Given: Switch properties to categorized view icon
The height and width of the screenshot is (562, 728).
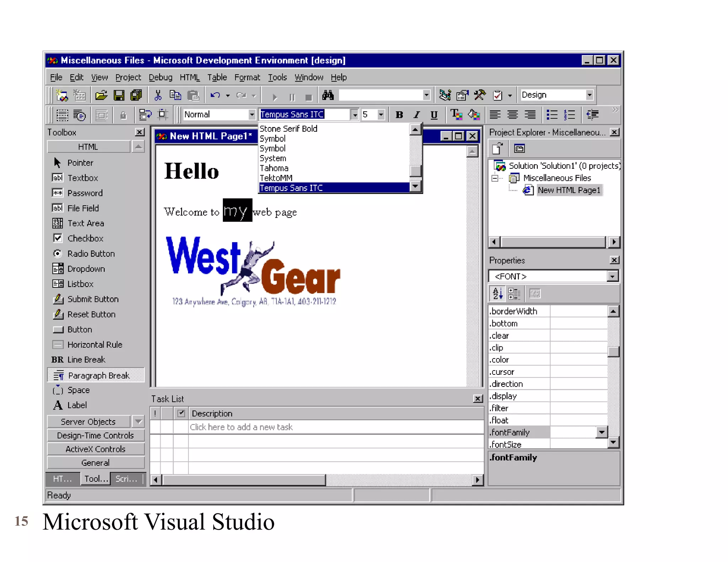Looking at the screenshot, I should click(x=514, y=294).
